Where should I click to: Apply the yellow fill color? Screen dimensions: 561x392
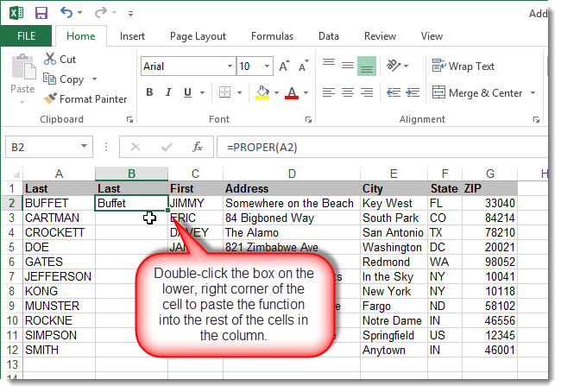point(262,92)
